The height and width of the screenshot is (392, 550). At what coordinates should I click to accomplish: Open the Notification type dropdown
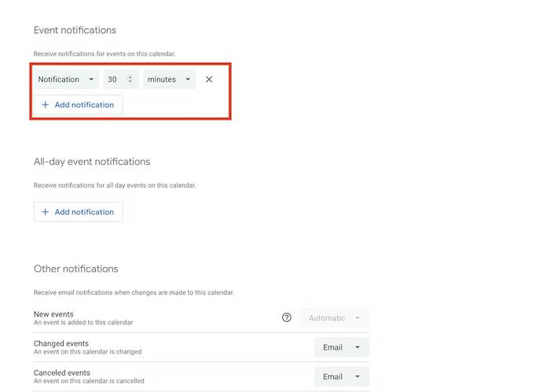coord(66,79)
